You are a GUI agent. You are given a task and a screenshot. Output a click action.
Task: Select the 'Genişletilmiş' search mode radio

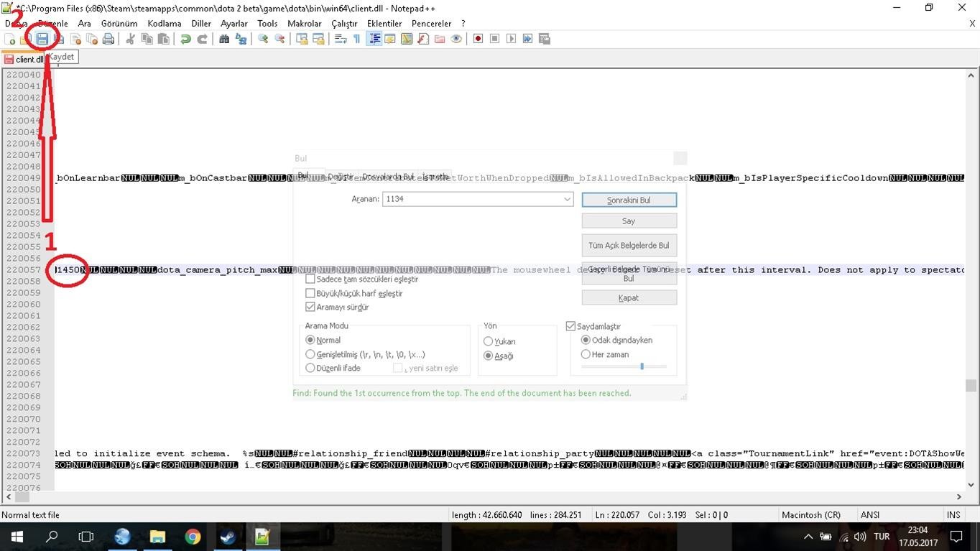pyautogui.click(x=310, y=354)
